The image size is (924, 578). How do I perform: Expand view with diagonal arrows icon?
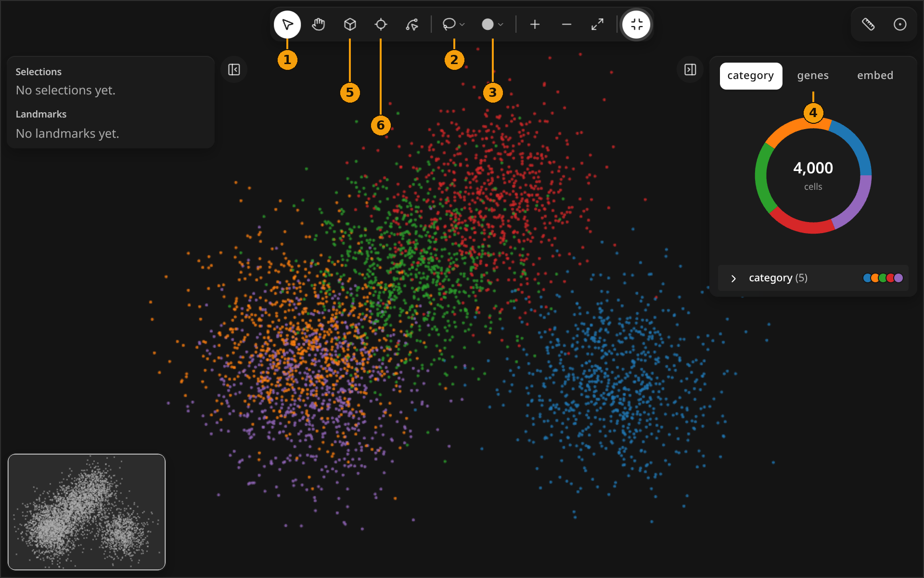597,25
